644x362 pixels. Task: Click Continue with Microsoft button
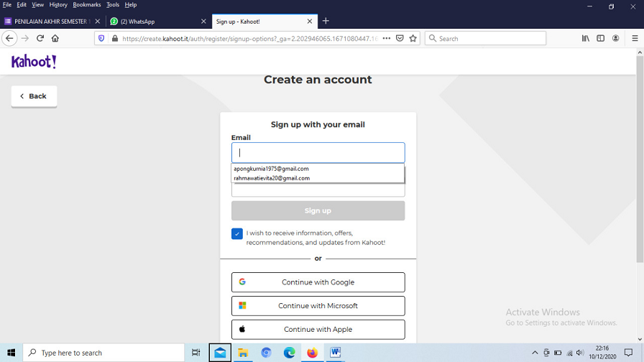pyautogui.click(x=318, y=306)
